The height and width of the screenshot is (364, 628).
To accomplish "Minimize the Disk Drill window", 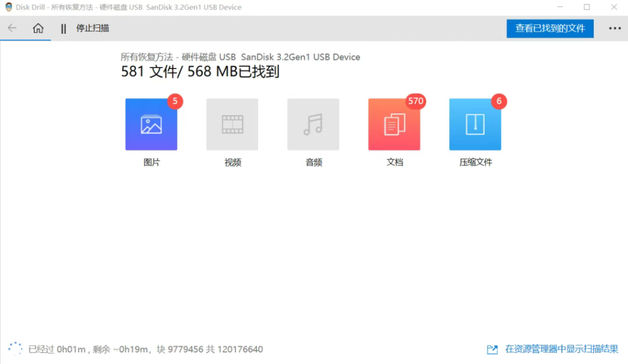I will (558, 7).
